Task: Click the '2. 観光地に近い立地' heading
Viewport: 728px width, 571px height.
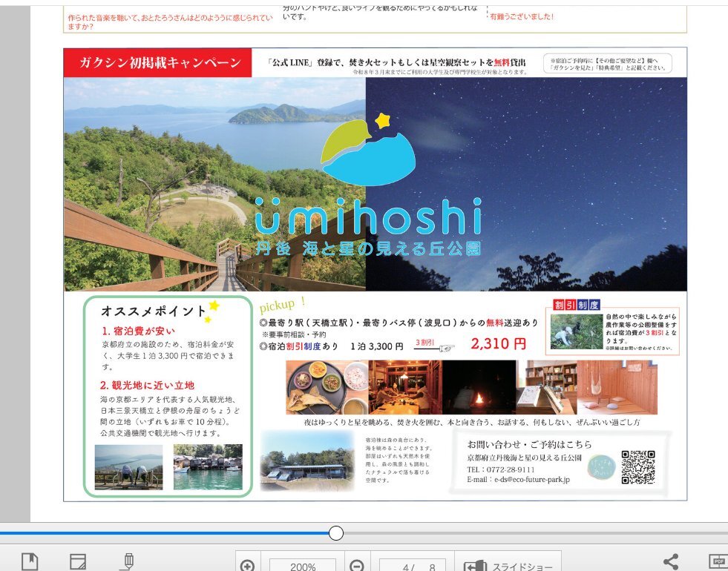Action: pyautogui.click(x=147, y=385)
